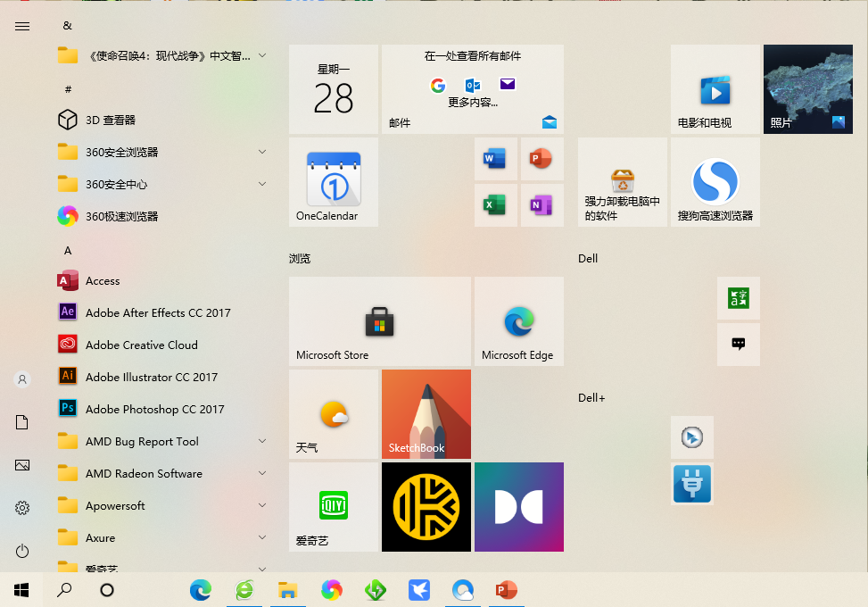
Task: Select the Dell+ group title
Action: pos(591,397)
